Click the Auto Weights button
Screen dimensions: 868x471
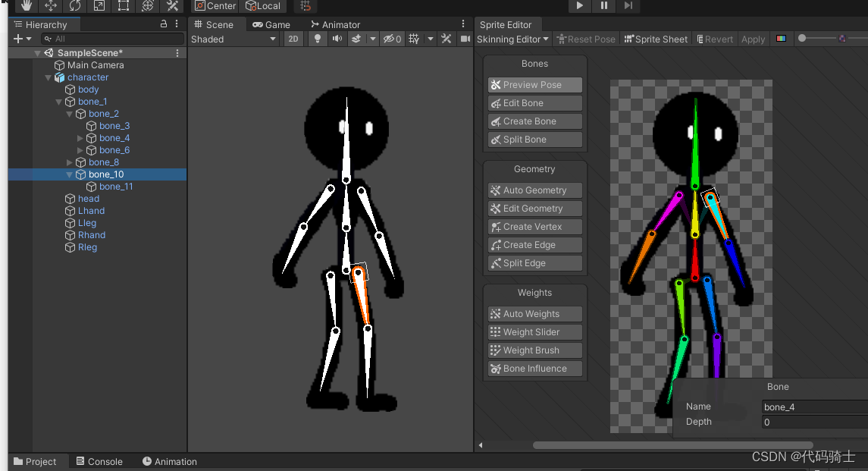(534, 313)
